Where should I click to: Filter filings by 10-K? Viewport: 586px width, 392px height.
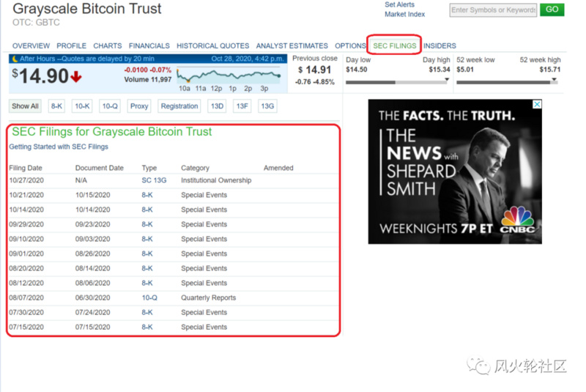(x=82, y=106)
